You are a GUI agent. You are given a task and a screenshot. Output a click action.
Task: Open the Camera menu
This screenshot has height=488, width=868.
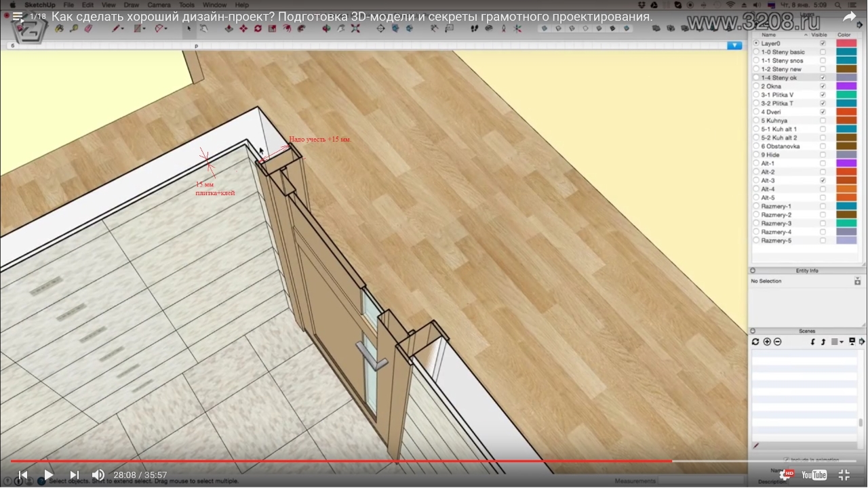click(x=159, y=5)
